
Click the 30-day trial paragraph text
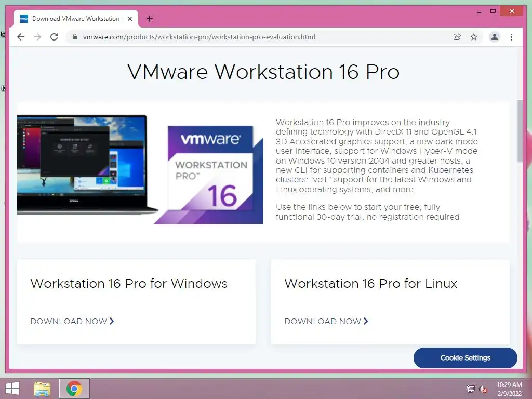coord(369,212)
